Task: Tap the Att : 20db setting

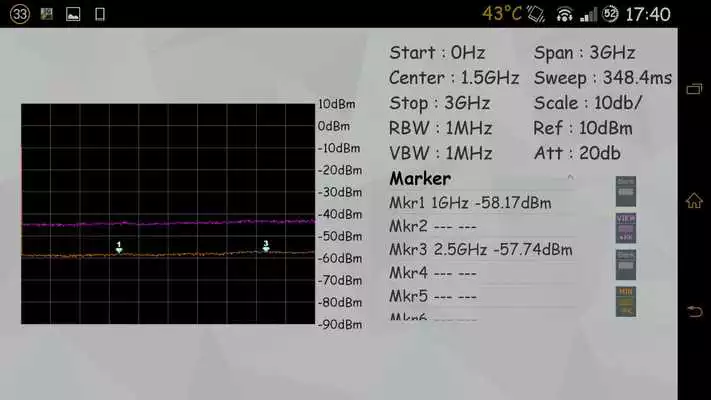Action: [577, 153]
